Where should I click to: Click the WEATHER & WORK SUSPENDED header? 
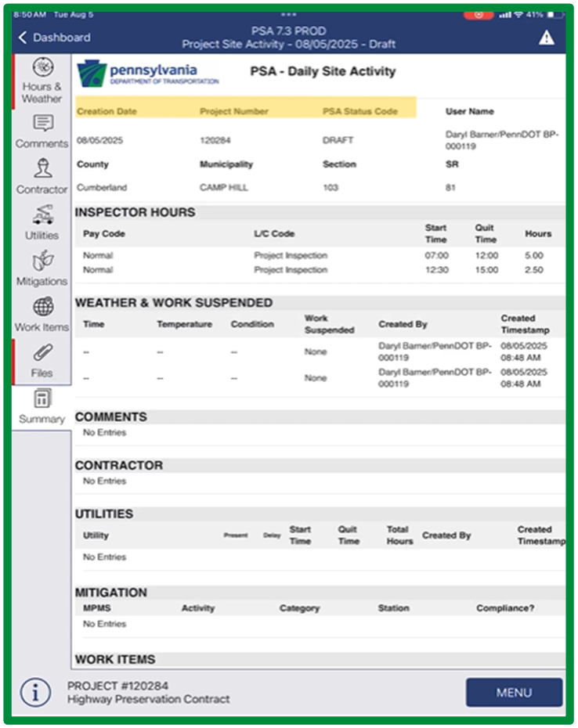pos(174,303)
